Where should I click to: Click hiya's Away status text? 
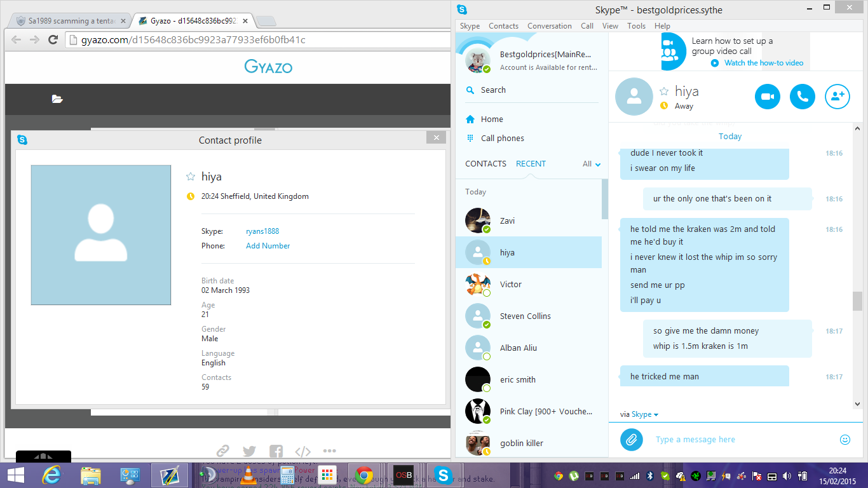(x=684, y=106)
